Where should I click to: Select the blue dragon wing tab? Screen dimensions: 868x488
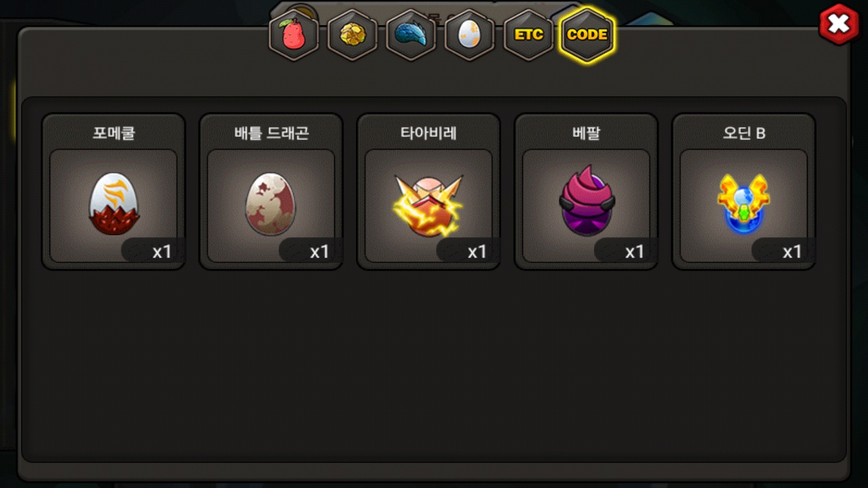pyautogui.click(x=411, y=35)
